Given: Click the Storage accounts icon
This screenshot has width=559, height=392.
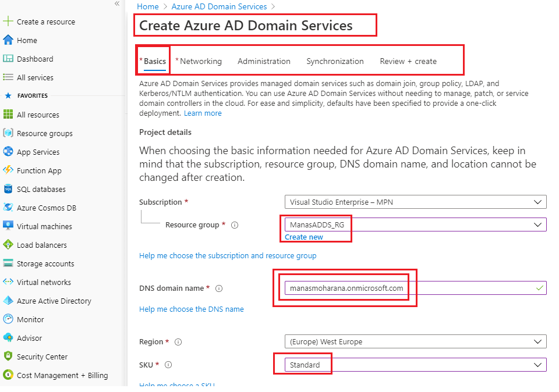Looking at the screenshot, I should click(x=8, y=263).
